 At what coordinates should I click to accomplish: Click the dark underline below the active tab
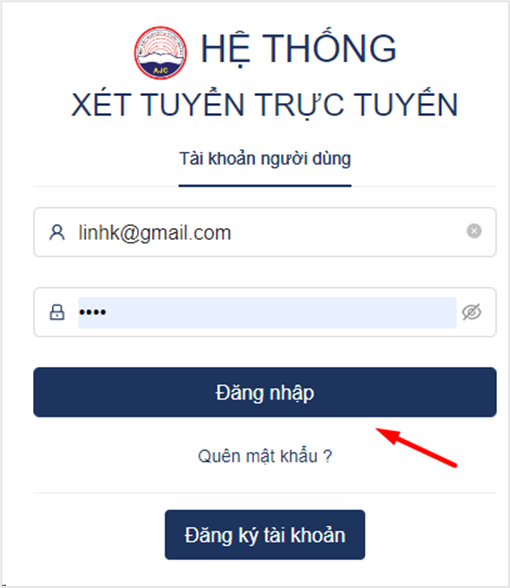click(265, 186)
